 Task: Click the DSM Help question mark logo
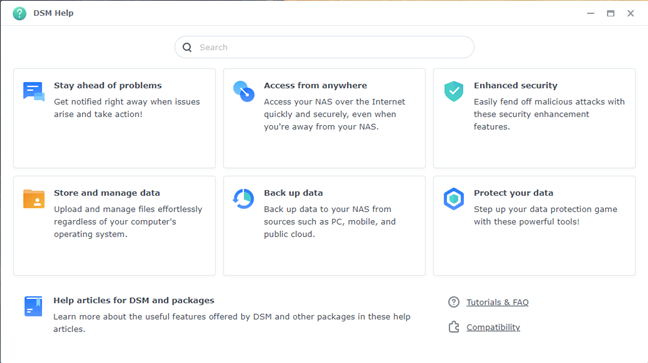[19, 13]
